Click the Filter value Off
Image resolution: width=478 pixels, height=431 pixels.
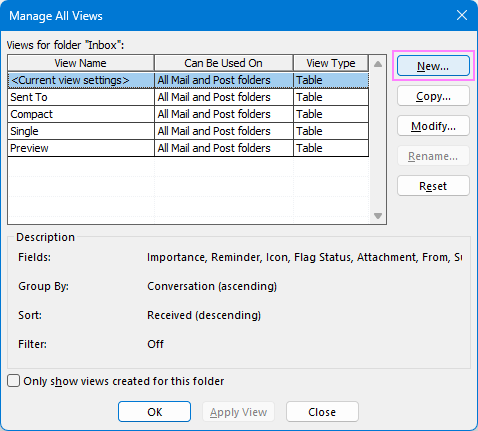(x=155, y=344)
